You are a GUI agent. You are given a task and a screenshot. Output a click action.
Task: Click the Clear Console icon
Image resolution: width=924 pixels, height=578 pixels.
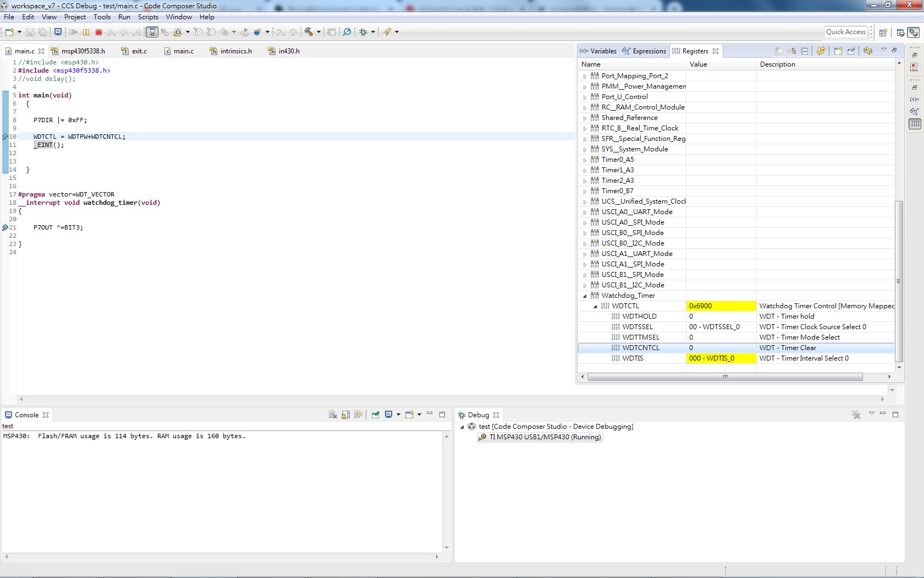(333, 415)
